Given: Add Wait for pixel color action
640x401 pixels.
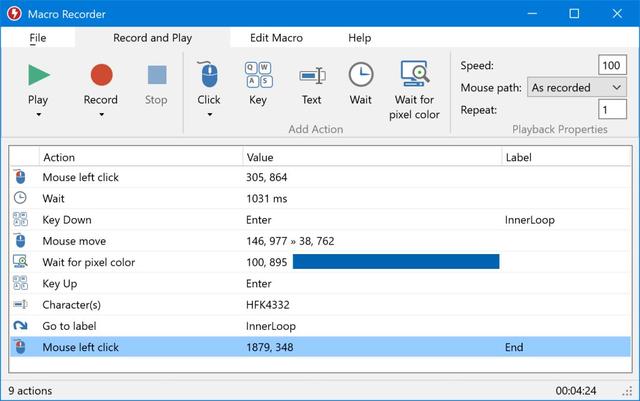Looking at the screenshot, I should pyautogui.click(x=414, y=74).
